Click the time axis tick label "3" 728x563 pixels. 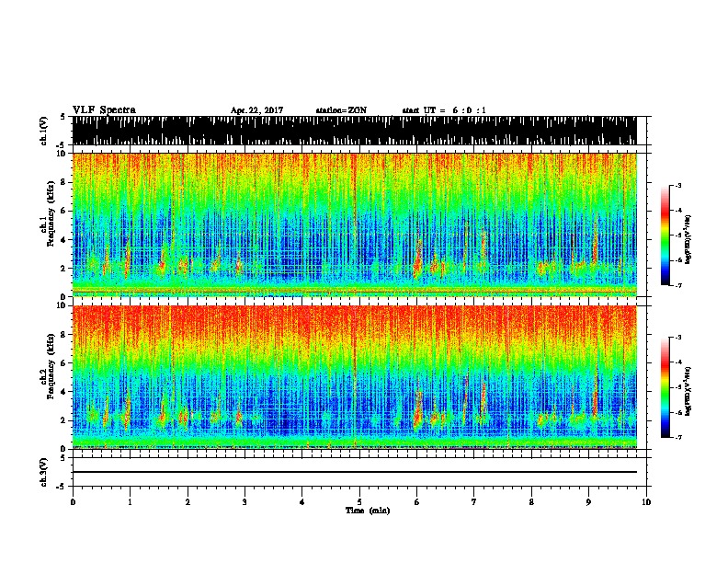245,502
